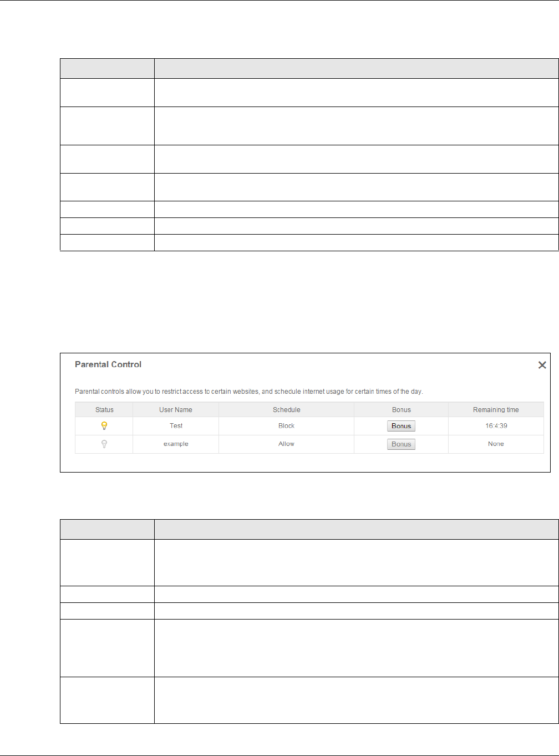This screenshot has height=756, width=559.
Task: Click the None remaining time cell
Action: click(496, 444)
